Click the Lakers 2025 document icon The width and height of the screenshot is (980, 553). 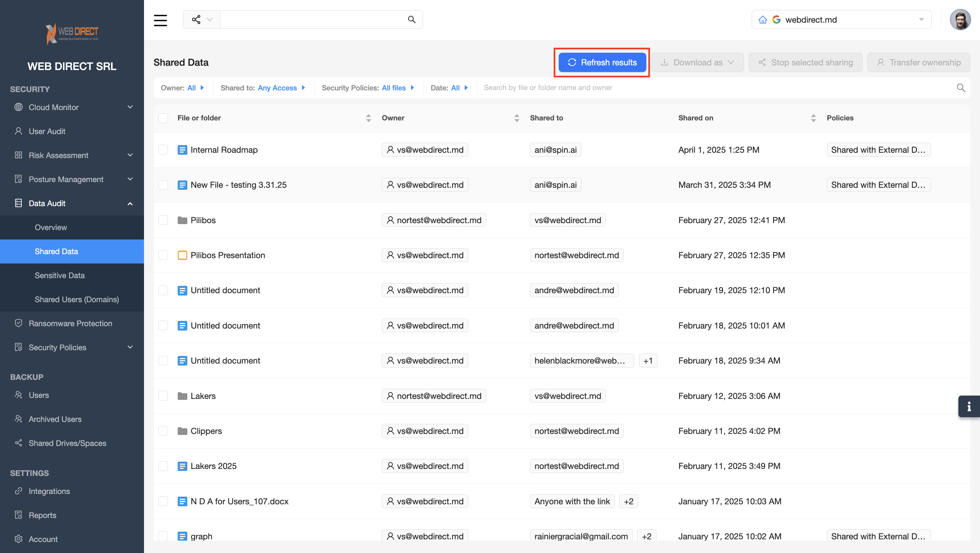click(182, 466)
